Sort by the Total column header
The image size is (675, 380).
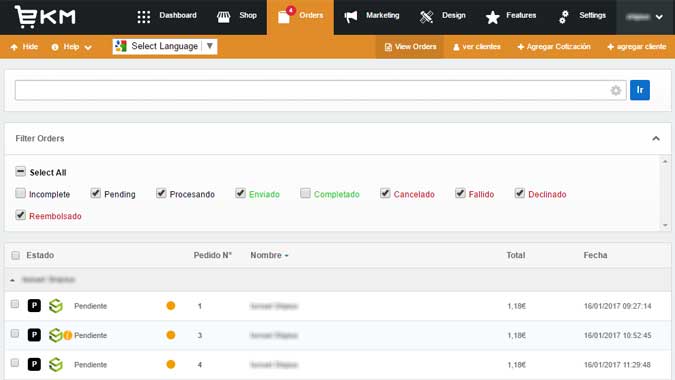tap(515, 255)
